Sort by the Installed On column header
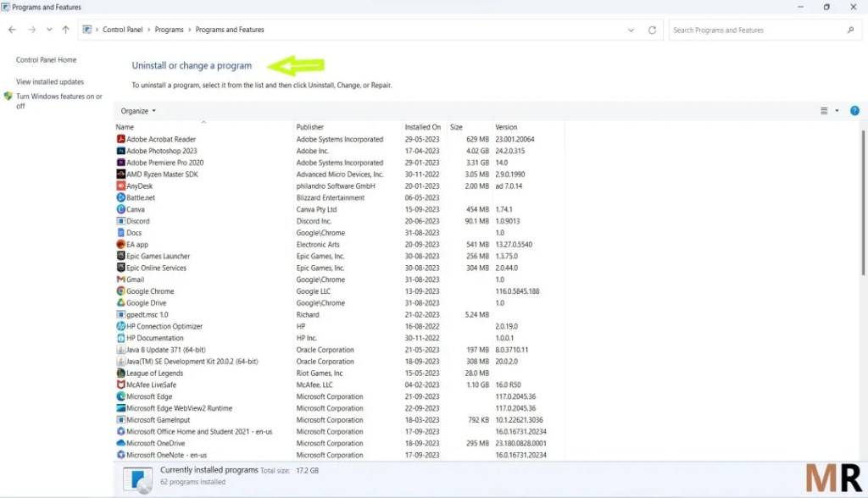This screenshot has height=498, width=868. (423, 127)
